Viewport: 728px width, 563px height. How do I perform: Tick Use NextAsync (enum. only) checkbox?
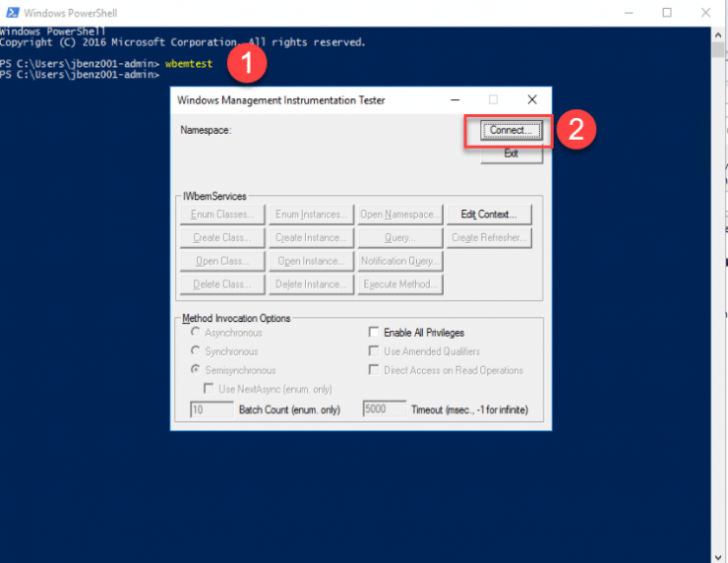point(209,389)
